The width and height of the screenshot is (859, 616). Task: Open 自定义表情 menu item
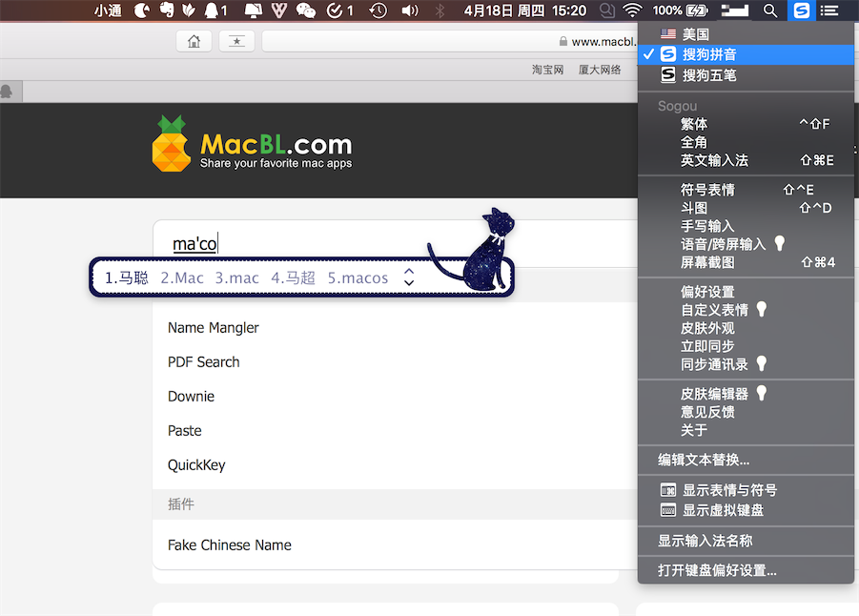[746, 310]
